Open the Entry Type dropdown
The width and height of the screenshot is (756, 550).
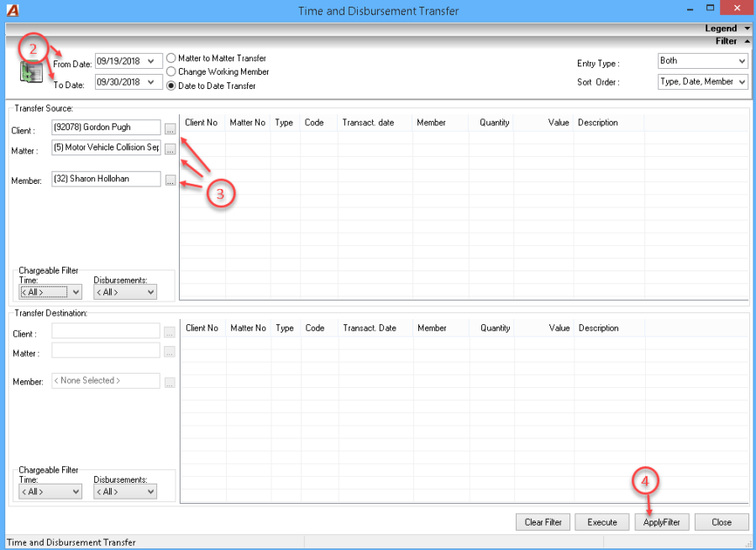coord(742,60)
